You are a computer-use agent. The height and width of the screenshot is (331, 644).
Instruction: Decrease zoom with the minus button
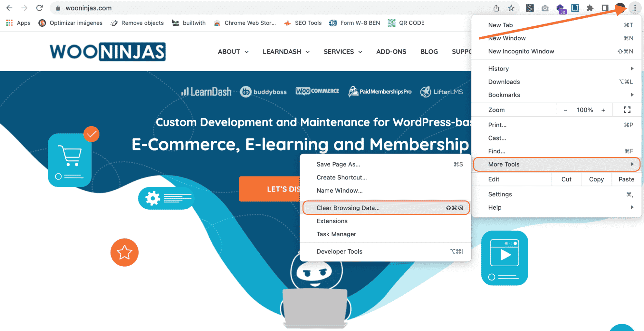tap(565, 110)
